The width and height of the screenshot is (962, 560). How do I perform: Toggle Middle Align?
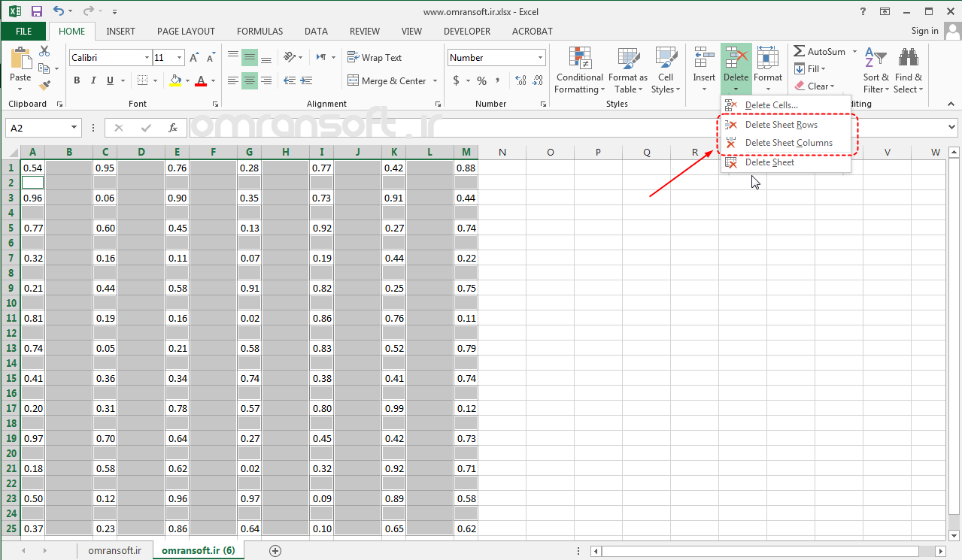coord(250,57)
